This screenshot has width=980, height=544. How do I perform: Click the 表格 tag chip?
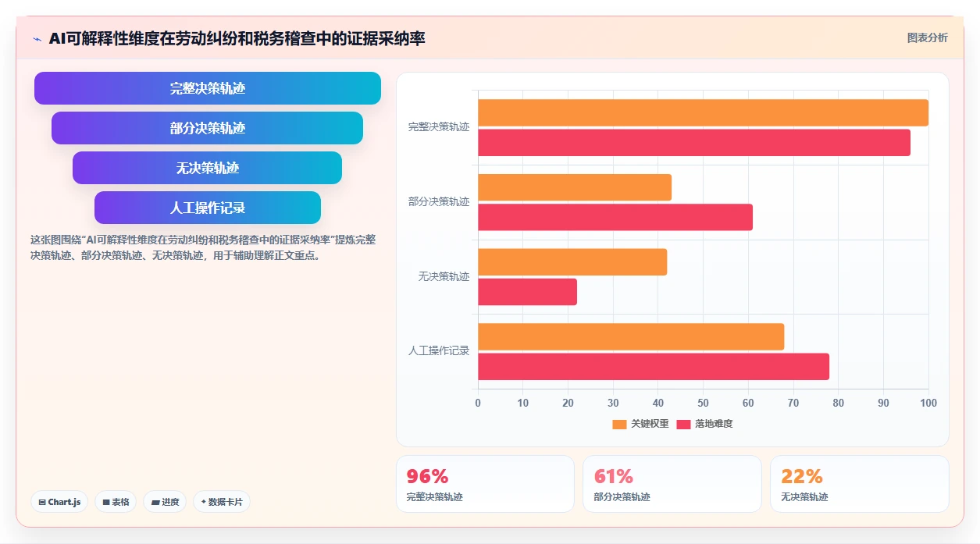coord(116,502)
